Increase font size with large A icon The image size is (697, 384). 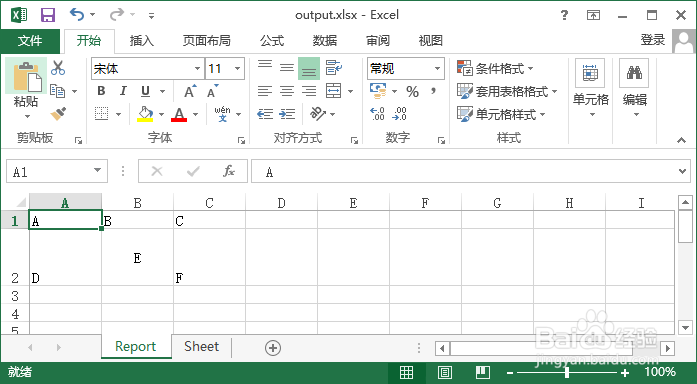[x=190, y=91]
